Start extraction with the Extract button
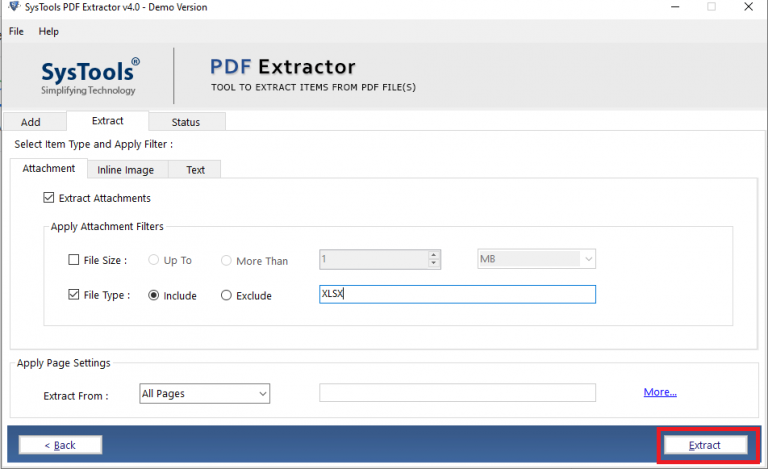The width and height of the screenshot is (768, 469). [x=705, y=445]
